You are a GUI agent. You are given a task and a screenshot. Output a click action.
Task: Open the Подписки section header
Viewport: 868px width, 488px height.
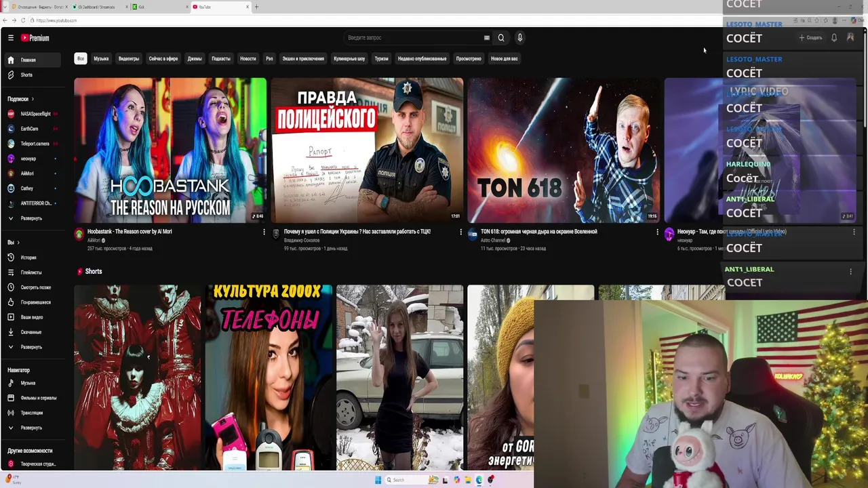20,99
